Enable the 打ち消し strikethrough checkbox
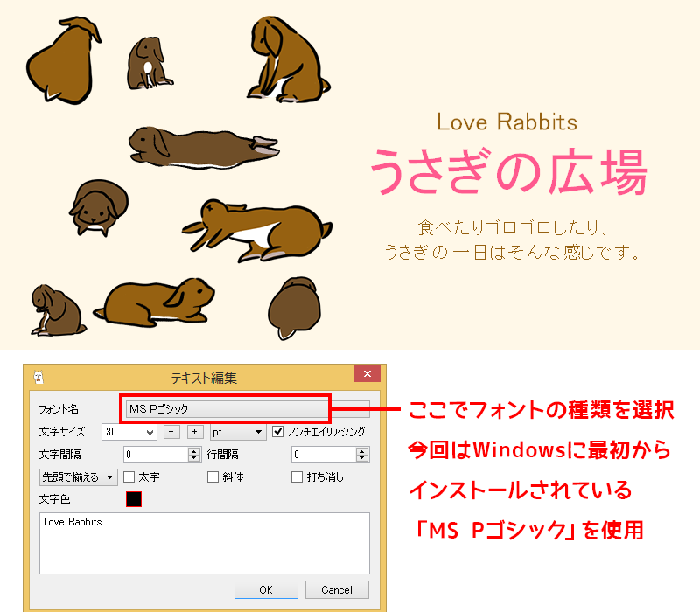Image resolution: width=700 pixels, height=612 pixels. point(297,476)
